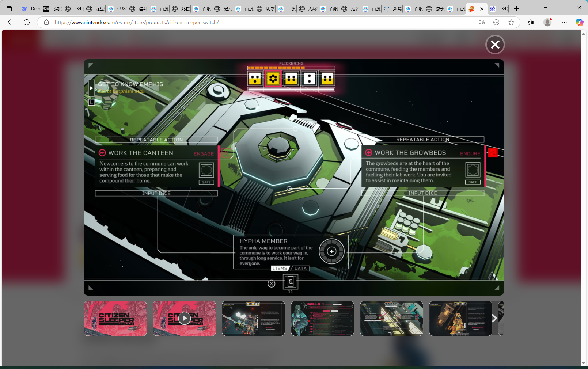Viewport: 588px width, 369px height.
Task: Click the browser back arrow
Action: coord(10,22)
